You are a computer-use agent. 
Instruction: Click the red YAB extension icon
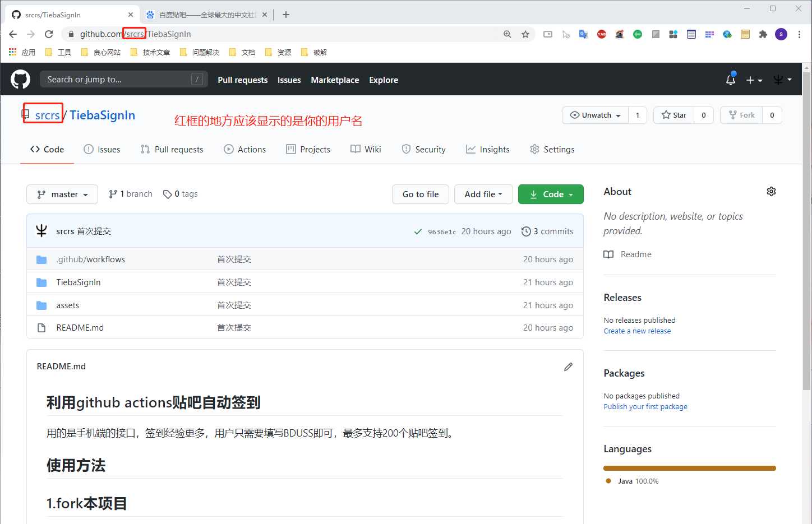pos(602,34)
